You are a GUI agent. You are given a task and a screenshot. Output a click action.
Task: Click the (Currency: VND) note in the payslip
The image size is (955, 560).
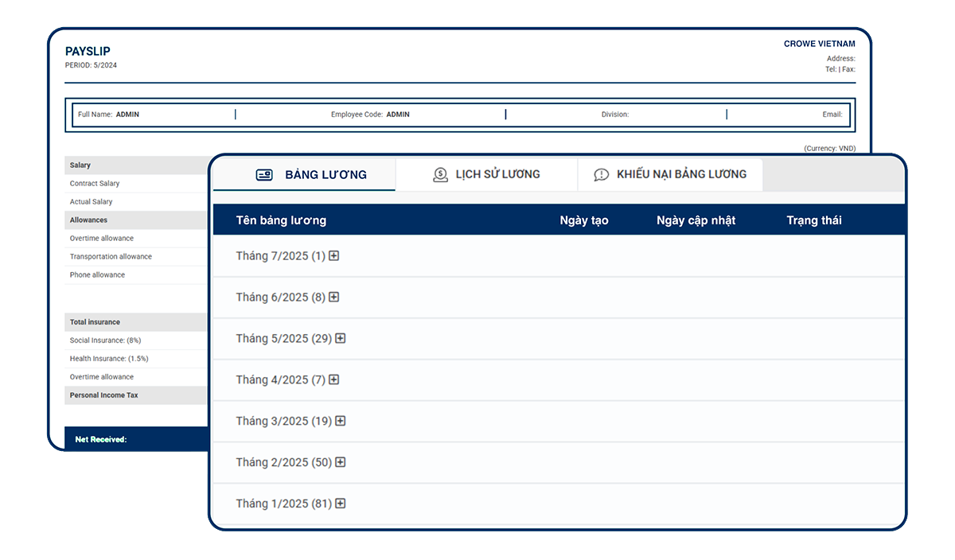pyautogui.click(x=830, y=149)
